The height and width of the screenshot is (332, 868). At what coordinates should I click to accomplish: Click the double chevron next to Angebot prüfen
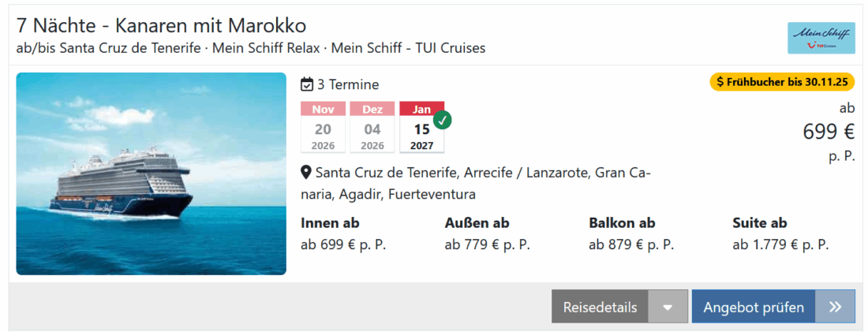point(835,307)
